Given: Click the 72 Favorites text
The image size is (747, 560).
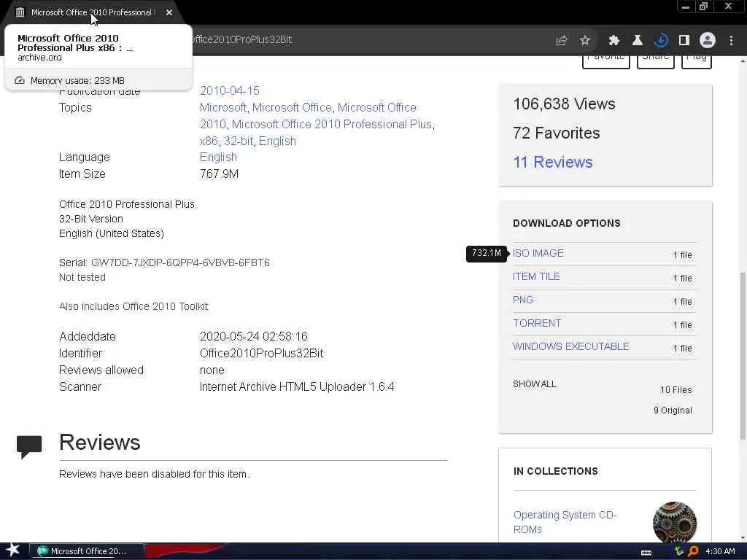Looking at the screenshot, I should (556, 133).
